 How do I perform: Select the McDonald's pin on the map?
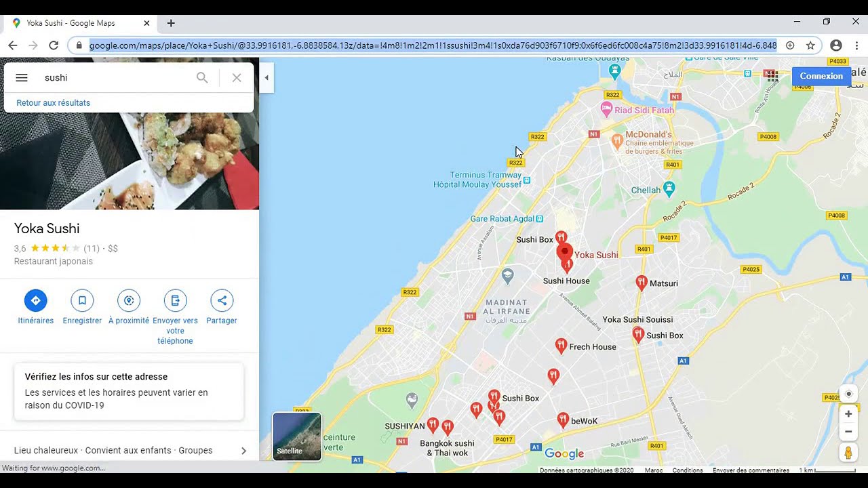point(617,141)
